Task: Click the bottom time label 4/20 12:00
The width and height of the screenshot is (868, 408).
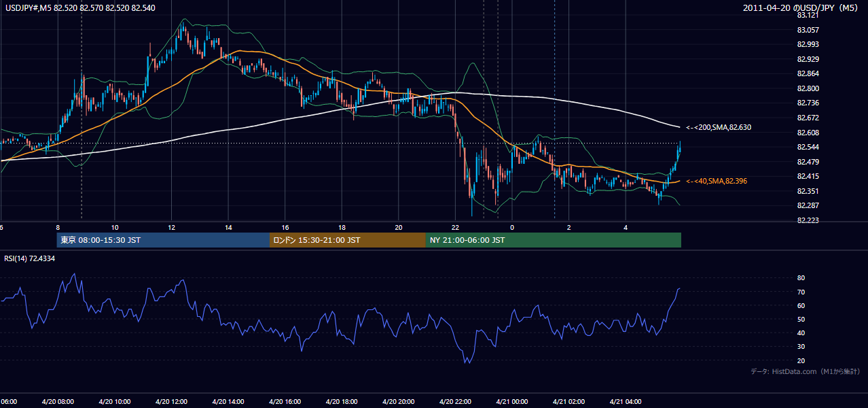Action: (171, 402)
